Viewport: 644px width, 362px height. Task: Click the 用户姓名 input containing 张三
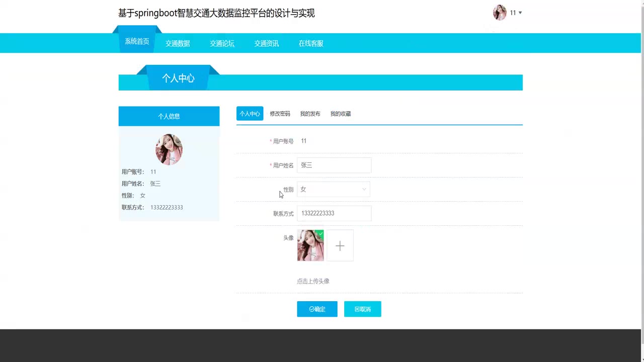pos(334,165)
